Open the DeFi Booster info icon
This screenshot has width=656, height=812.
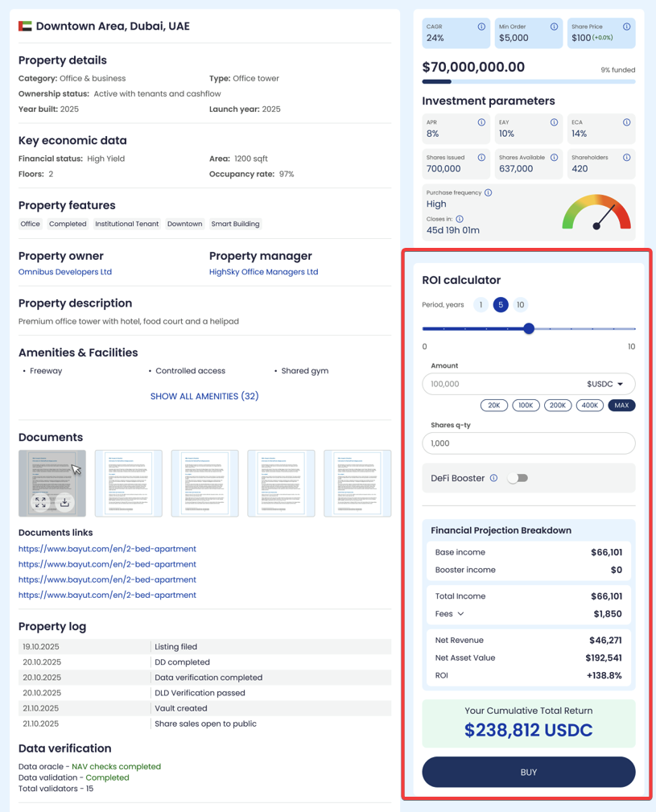493,478
